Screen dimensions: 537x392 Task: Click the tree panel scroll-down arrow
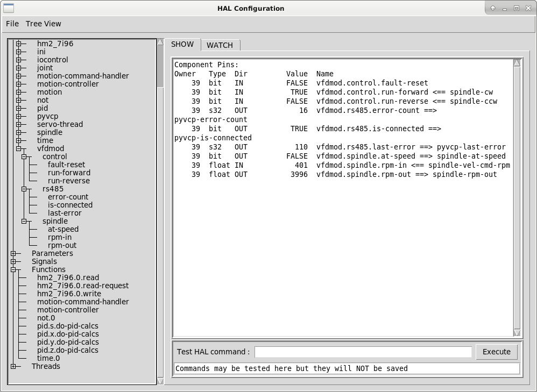click(x=160, y=381)
